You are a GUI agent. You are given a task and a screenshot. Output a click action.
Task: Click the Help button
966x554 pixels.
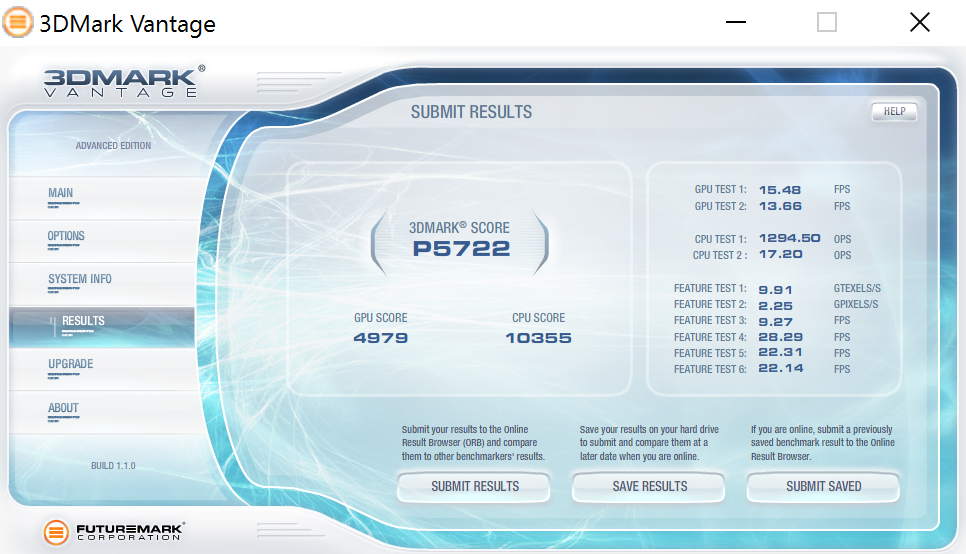(894, 112)
